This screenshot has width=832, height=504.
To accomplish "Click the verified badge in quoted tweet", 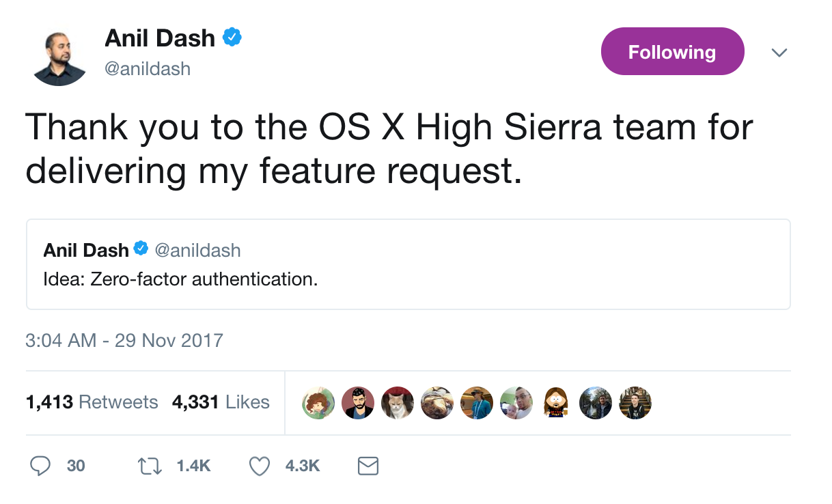I will [141, 249].
